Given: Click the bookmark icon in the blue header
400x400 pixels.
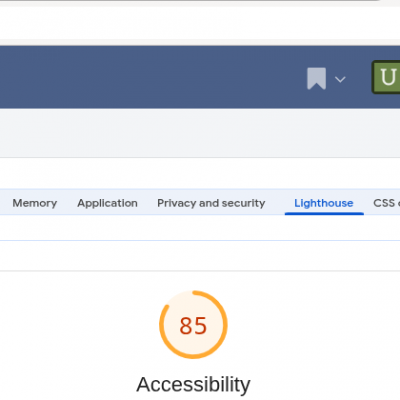Looking at the screenshot, I should point(316,79).
